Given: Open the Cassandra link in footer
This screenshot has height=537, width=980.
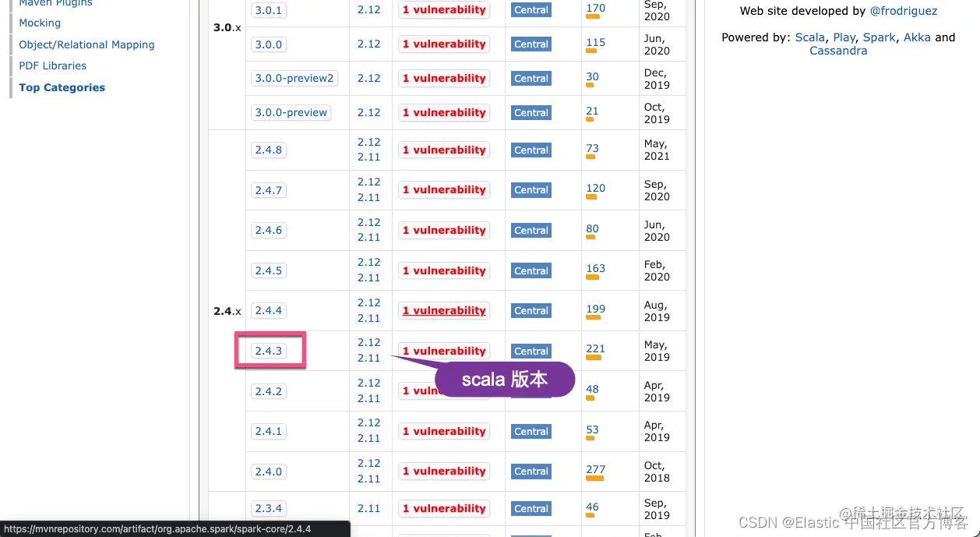Looking at the screenshot, I should tap(838, 51).
